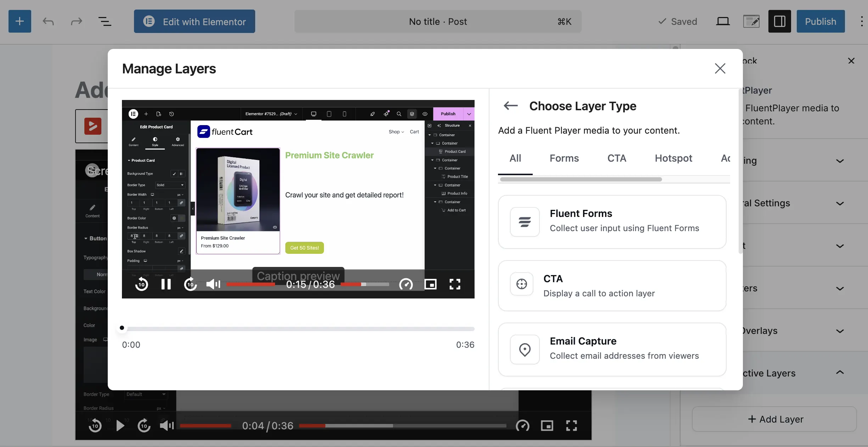This screenshot has width=868, height=447.
Task: Select the Fluent Forms layer type
Action: [612, 222]
